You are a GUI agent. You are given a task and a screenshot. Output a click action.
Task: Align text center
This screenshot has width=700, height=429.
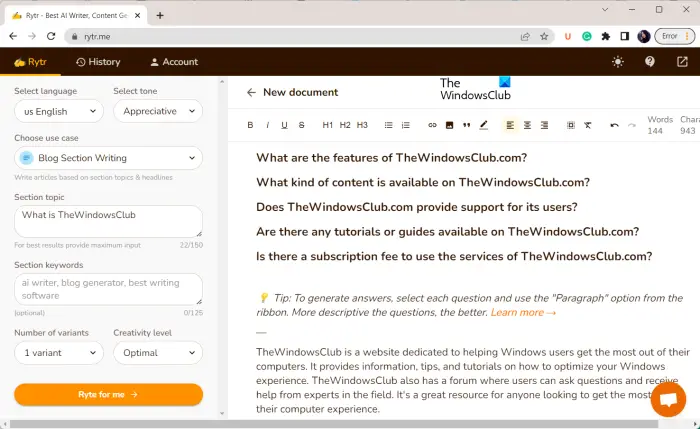[527, 125]
